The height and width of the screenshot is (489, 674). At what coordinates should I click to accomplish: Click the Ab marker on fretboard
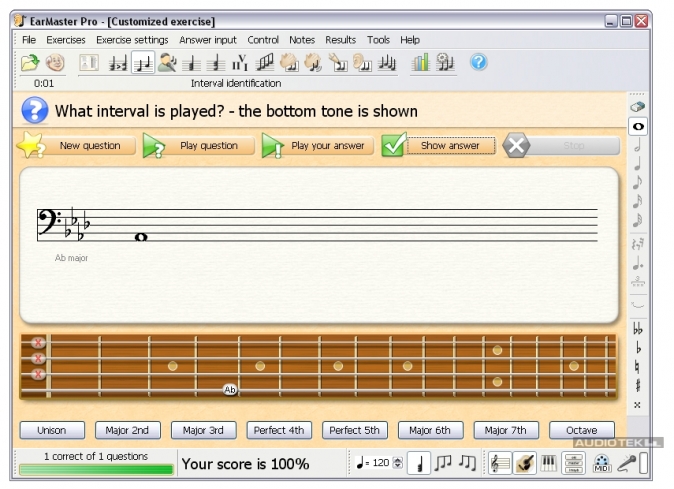click(x=230, y=390)
